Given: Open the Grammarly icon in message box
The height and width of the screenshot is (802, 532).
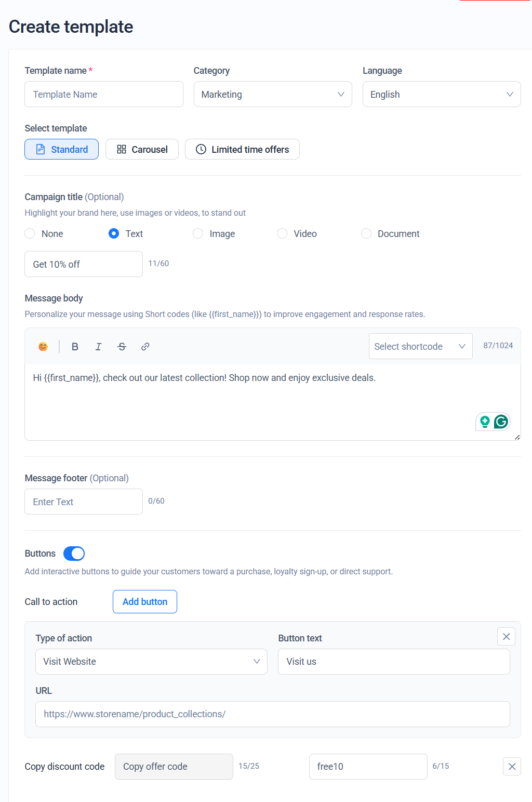Looking at the screenshot, I should [x=501, y=422].
